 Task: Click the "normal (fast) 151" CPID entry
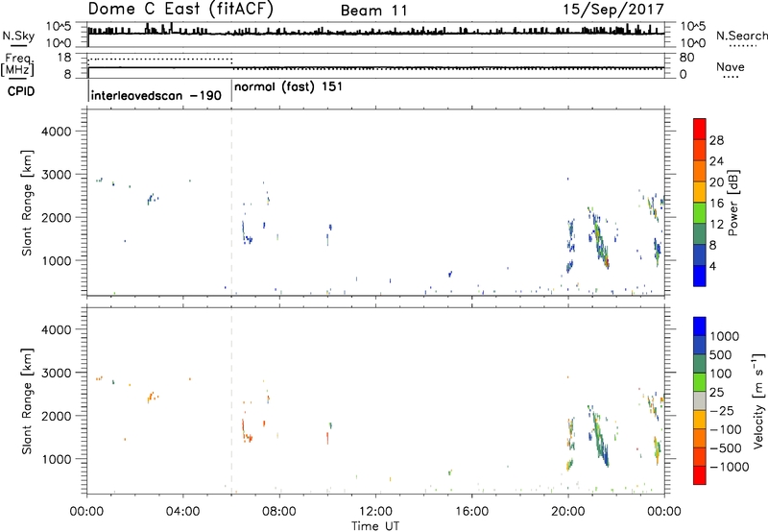point(289,87)
